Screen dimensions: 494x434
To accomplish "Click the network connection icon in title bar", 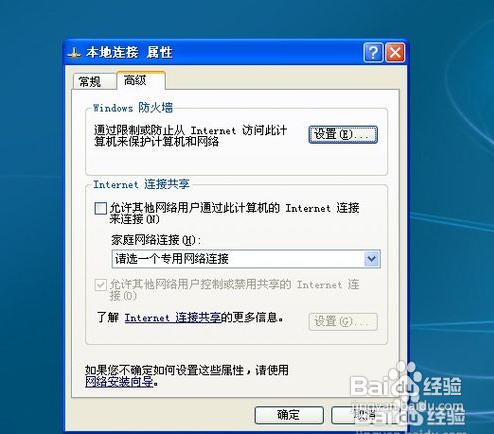I will point(74,53).
